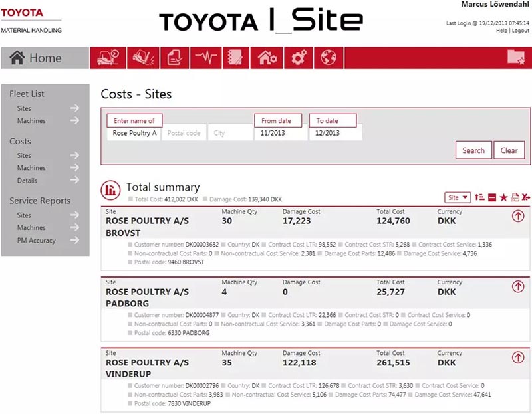
Task: Open the gears settings icon
Action: pyautogui.click(x=299, y=58)
